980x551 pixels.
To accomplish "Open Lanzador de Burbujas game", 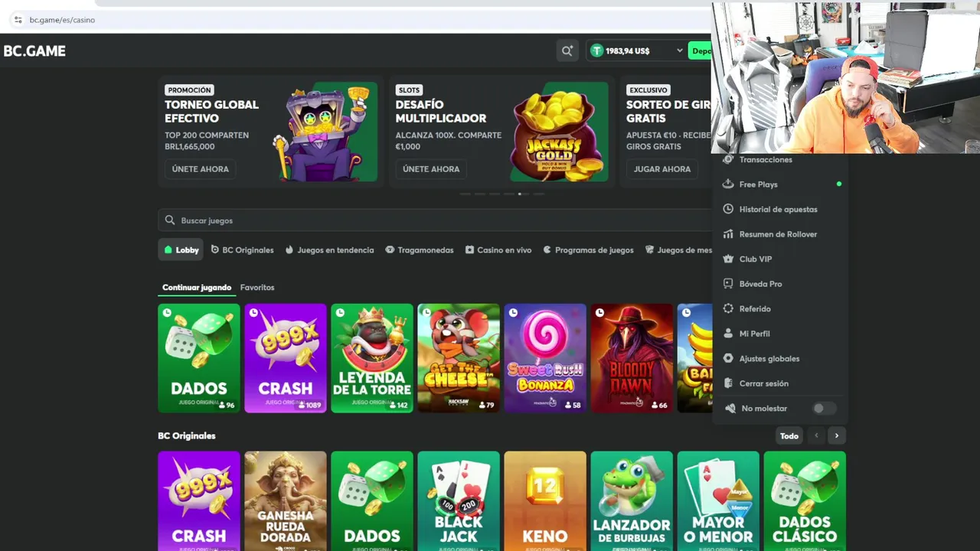I will tap(632, 501).
